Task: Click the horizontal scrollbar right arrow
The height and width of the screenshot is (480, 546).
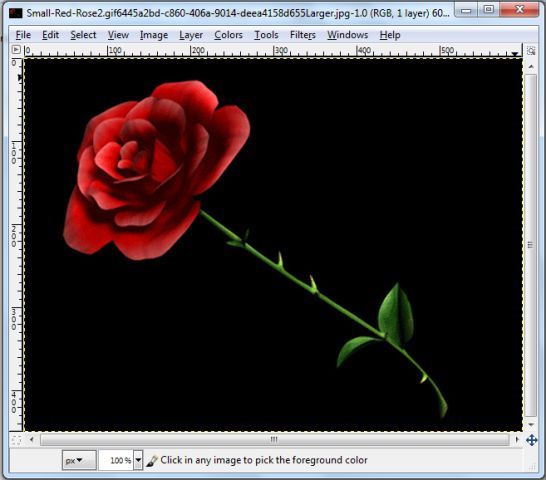Action: tap(517, 440)
